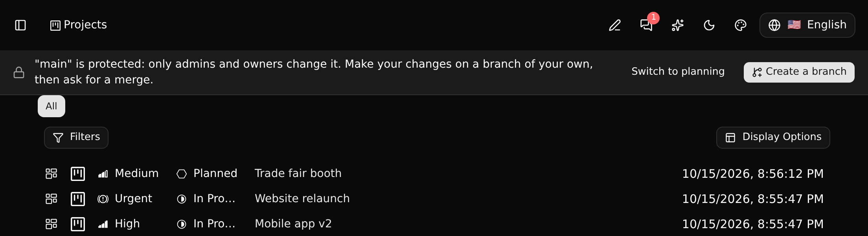The width and height of the screenshot is (868, 236).
Task: Click widget icon on Trade fair booth row
Action: [x=51, y=173]
